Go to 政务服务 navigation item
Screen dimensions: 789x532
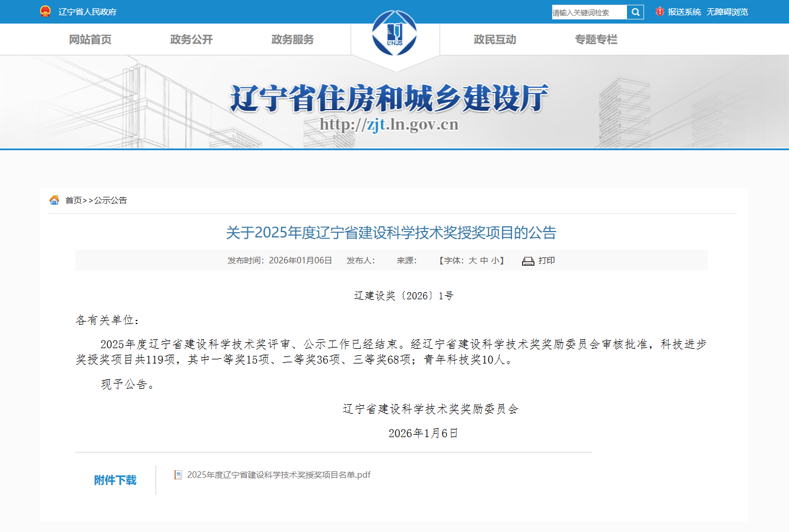coord(293,39)
